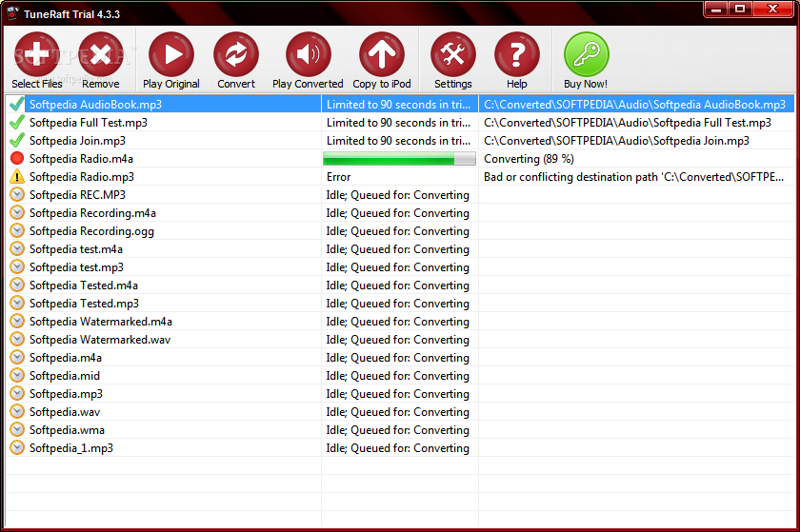Select the Softpedia.wma file name

click(x=67, y=430)
